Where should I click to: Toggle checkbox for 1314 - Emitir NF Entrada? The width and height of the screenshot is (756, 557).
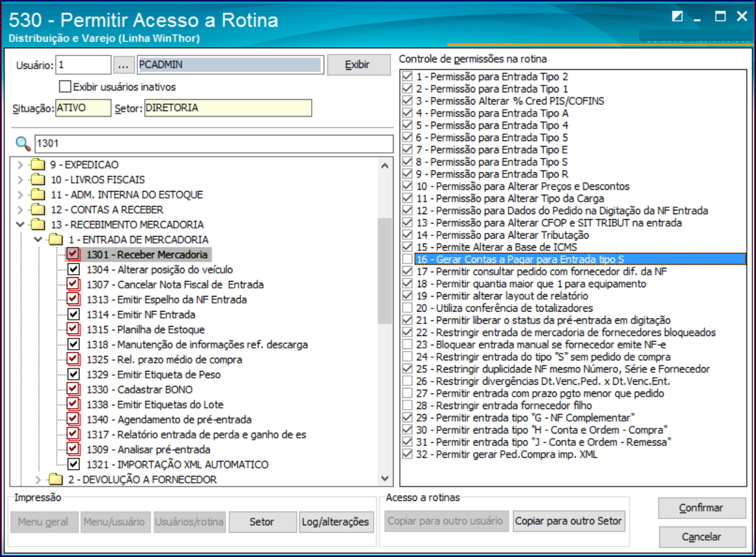pos(74,315)
